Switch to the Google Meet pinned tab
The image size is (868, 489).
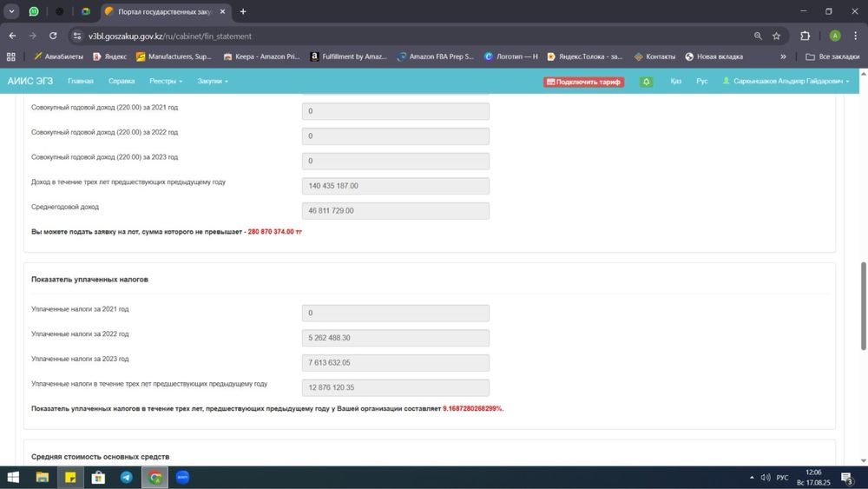pyautogui.click(x=86, y=11)
